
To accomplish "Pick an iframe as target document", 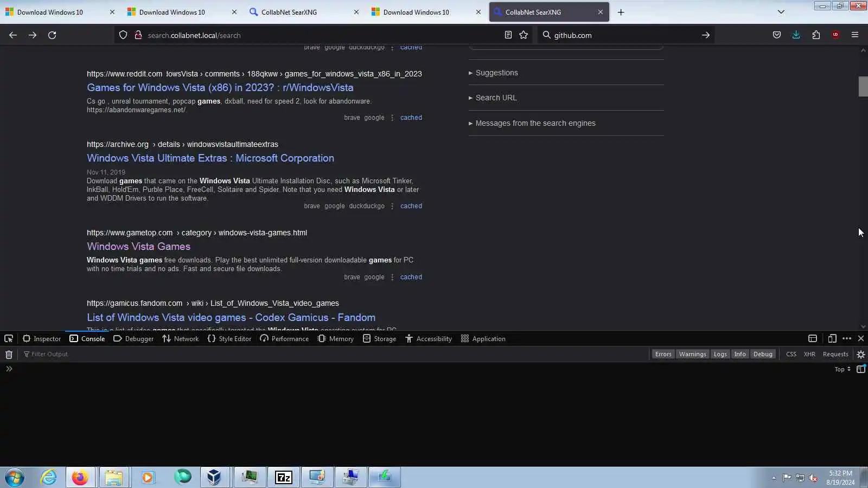I will click(x=813, y=339).
